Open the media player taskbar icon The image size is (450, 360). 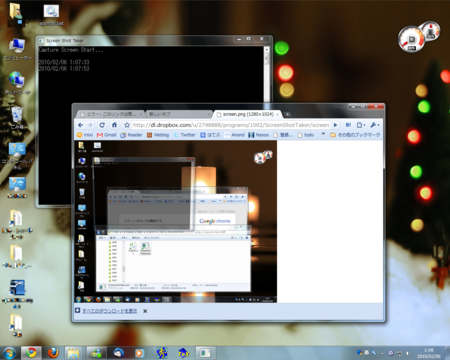(x=139, y=353)
